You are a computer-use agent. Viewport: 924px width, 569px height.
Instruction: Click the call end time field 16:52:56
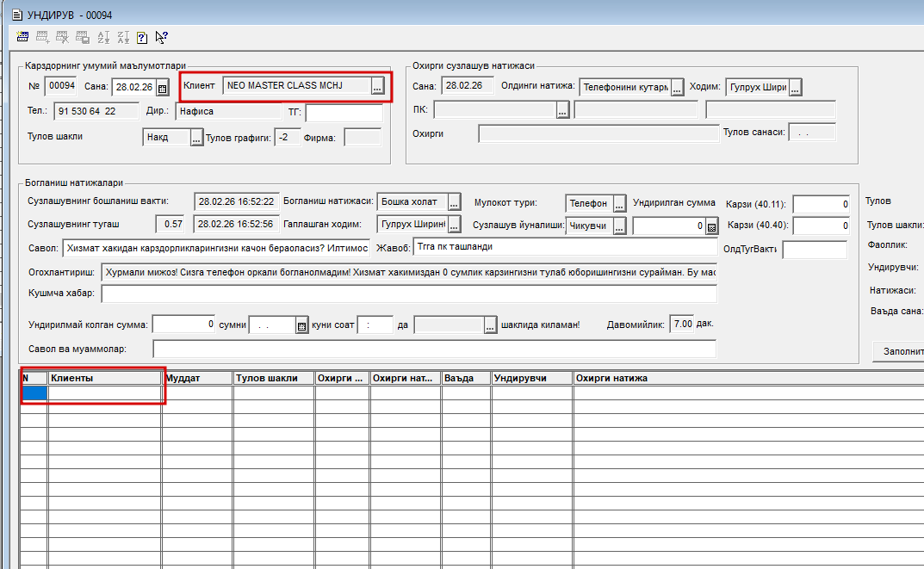coord(236,224)
